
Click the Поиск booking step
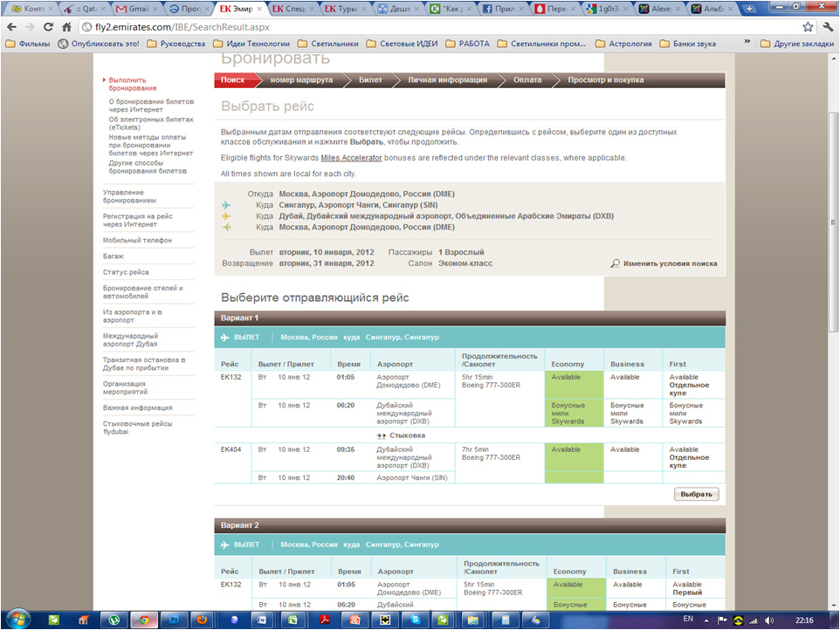[x=233, y=79]
